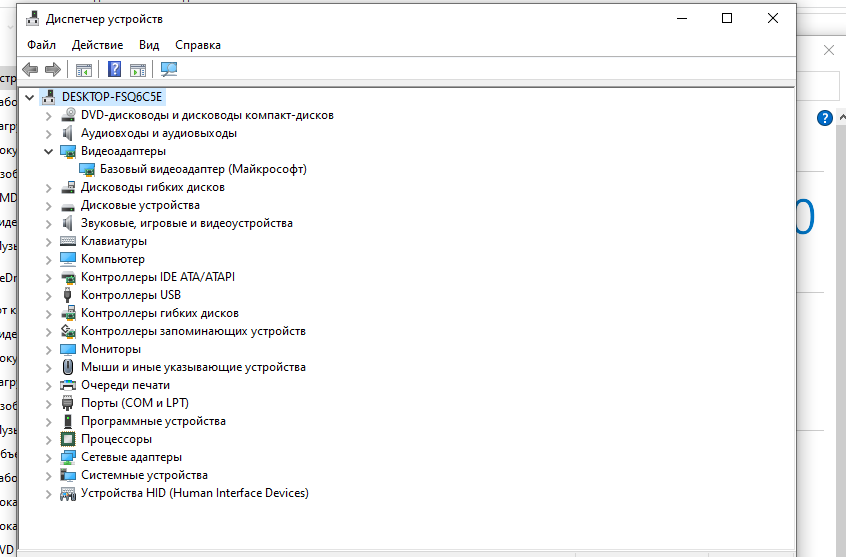Expand Звуковые, игровые и видеоустройства
The height and width of the screenshot is (557, 846).
tap(49, 223)
